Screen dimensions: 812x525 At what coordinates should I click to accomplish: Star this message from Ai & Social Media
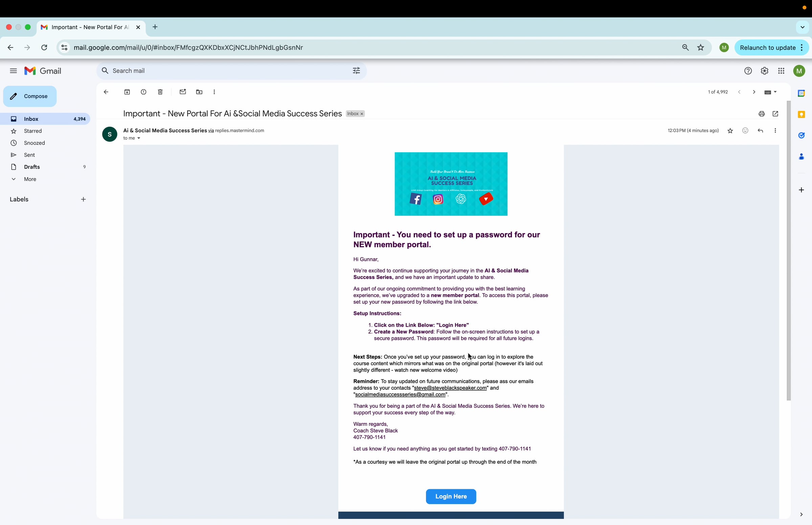point(730,131)
